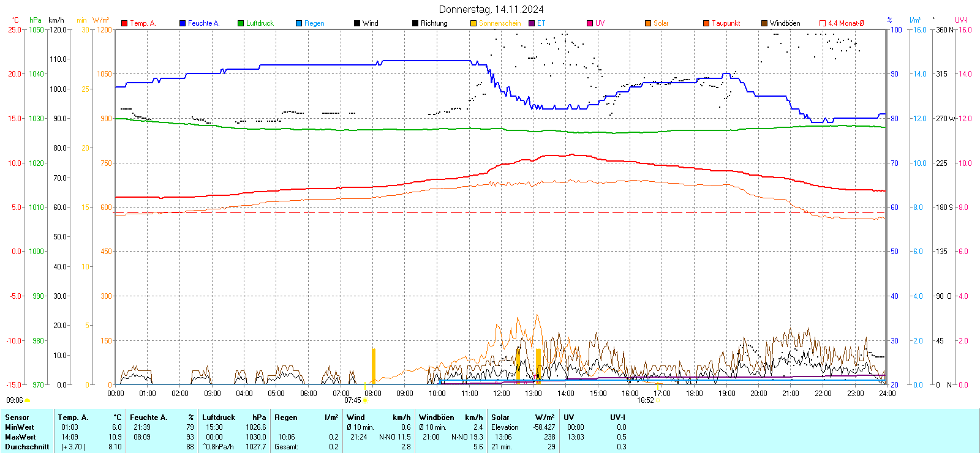
Task: Click the light blue Regen legend square
Action: click(x=299, y=23)
